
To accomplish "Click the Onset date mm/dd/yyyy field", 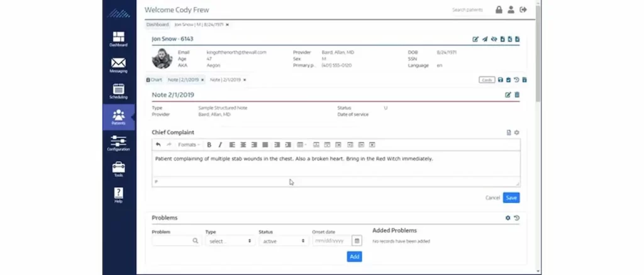I will [332, 241].
